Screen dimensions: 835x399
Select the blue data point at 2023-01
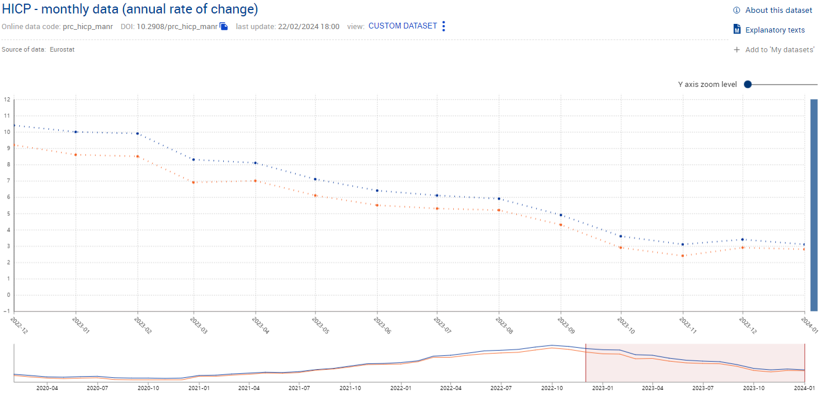[x=76, y=132]
